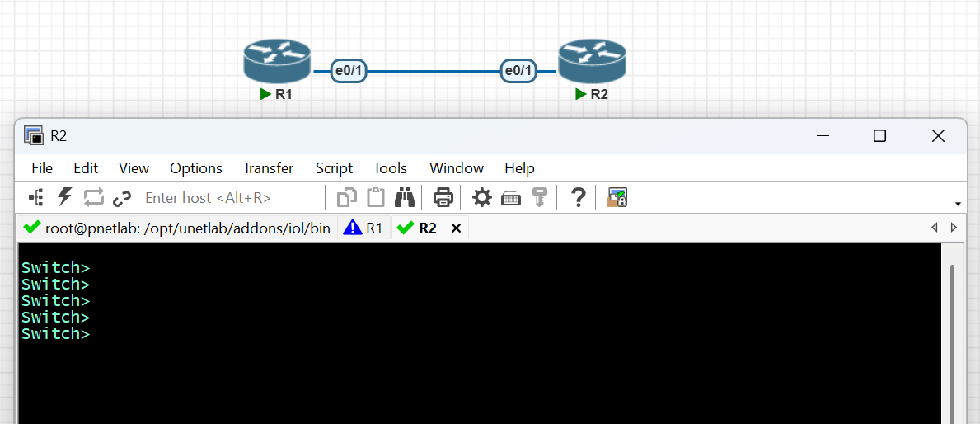
Task: Minimize the R2 window
Action: [x=823, y=136]
